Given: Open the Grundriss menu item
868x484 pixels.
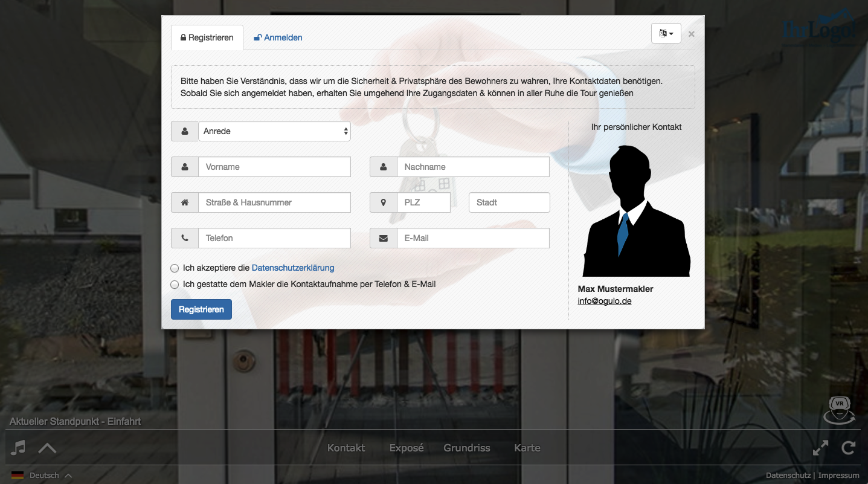Looking at the screenshot, I should (x=466, y=448).
